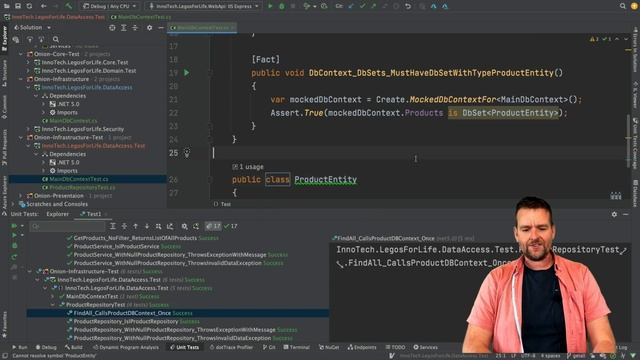Collapse the Onion-Infrastructure folder
Image resolution: width=640 pixels, height=360 pixels.
21,79
